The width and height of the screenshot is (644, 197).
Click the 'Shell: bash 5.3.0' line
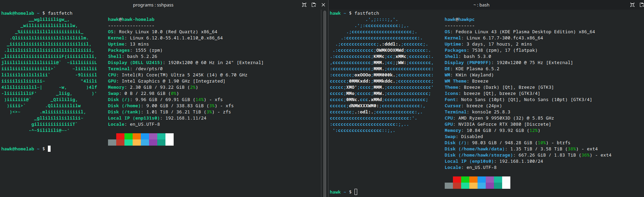(x=468, y=57)
